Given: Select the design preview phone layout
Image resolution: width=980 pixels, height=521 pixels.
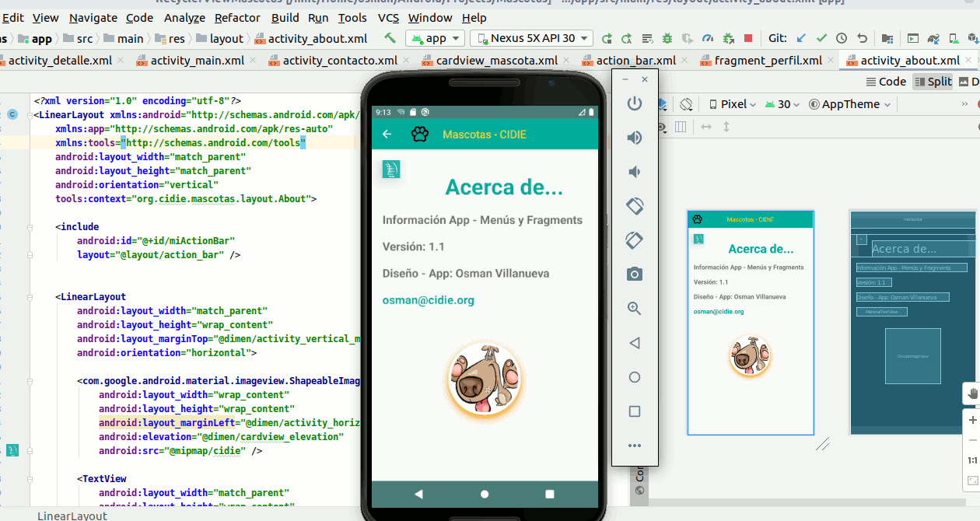Looking at the screenshot, I should point(751,323).
